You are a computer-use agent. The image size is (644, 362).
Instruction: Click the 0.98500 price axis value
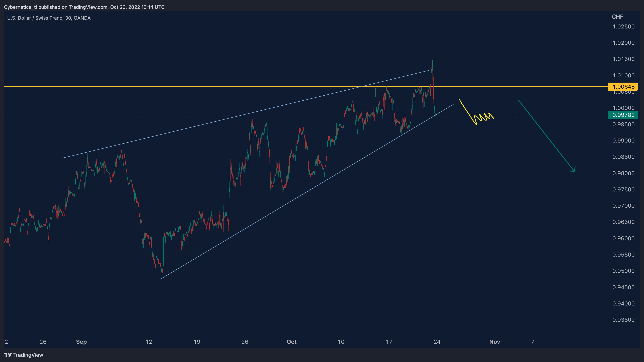point(623,157)
